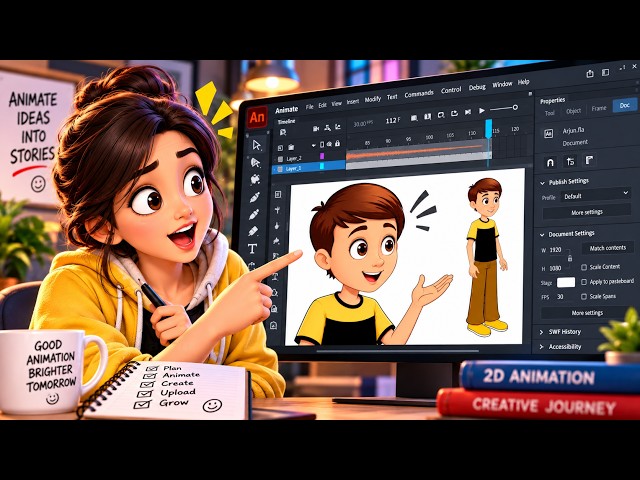Select the paint splatter brush tool
Screen dimensions: 640x480
(x=256, y=179)
